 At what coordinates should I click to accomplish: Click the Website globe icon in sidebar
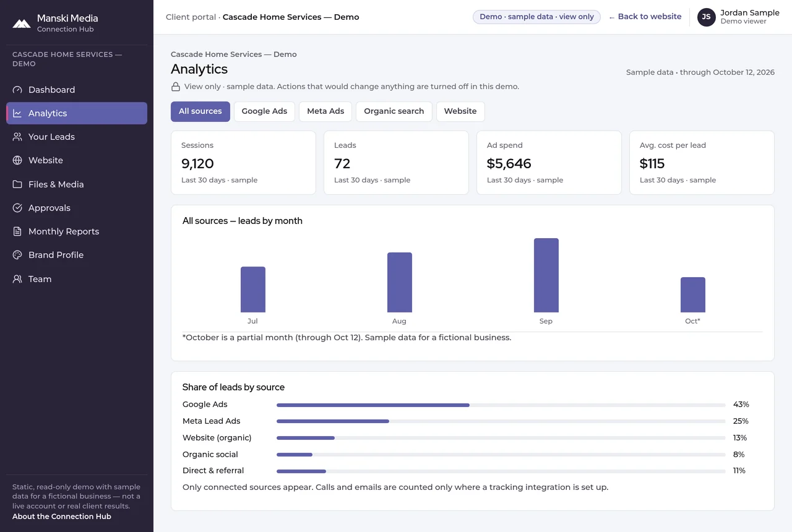point(17,160)
